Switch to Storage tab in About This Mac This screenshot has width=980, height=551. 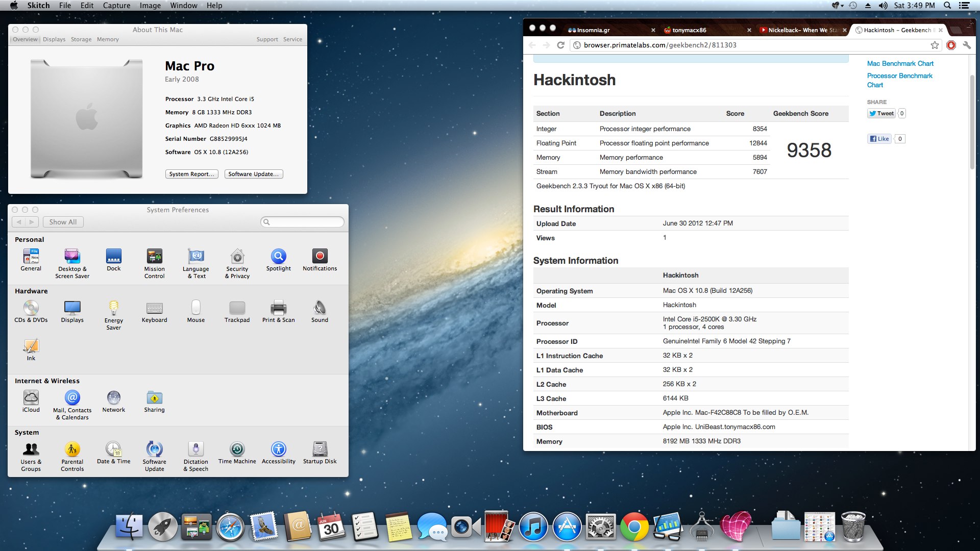point(81,39)
